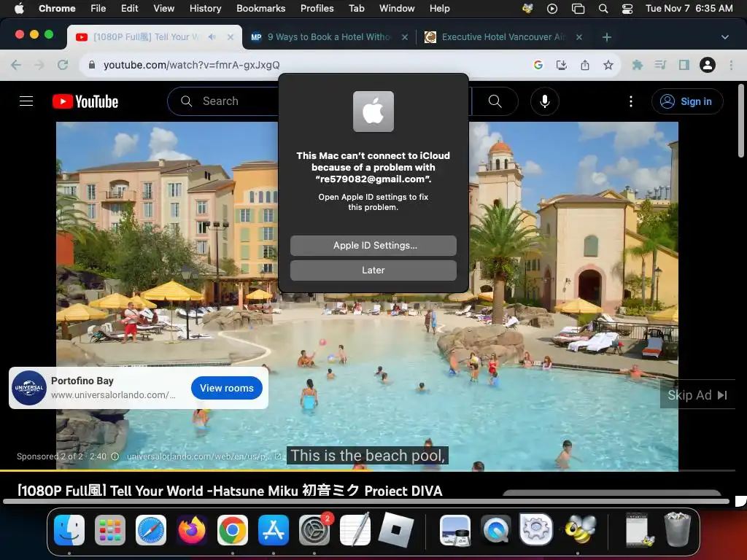Bookmark this page with the star icon
The height and width of the screenshot is (560, 747).
pos(608,65)
